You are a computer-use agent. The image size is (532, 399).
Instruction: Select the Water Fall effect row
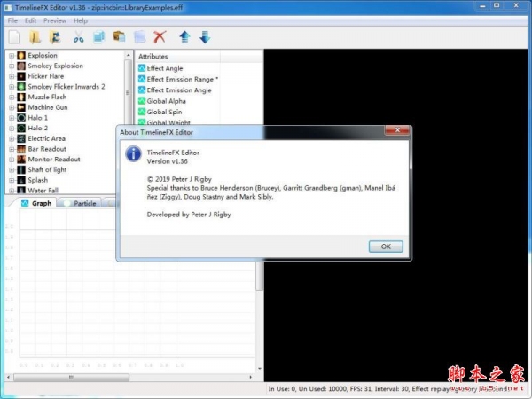(x=43, y=190)
